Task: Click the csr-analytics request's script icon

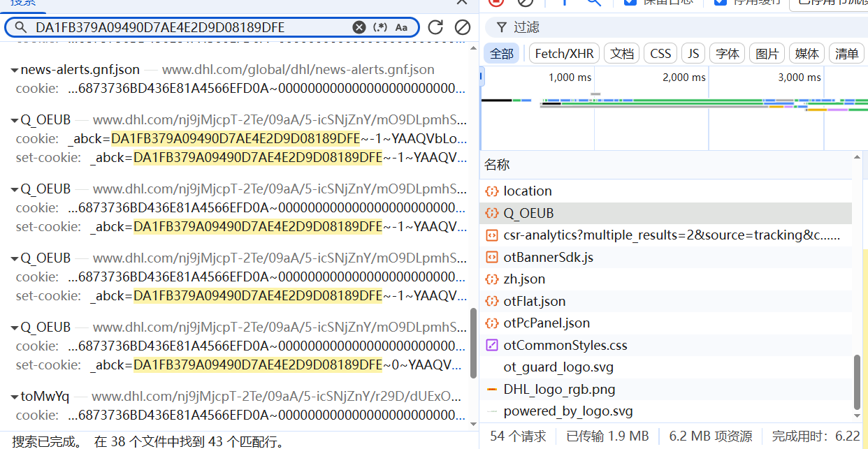Action: click(492, 235)
